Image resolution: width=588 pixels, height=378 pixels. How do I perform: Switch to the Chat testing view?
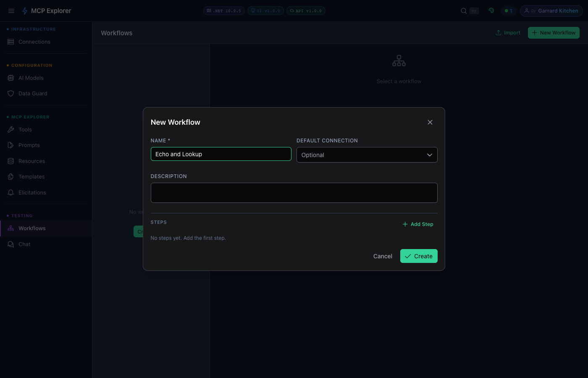tap(24, 244)
